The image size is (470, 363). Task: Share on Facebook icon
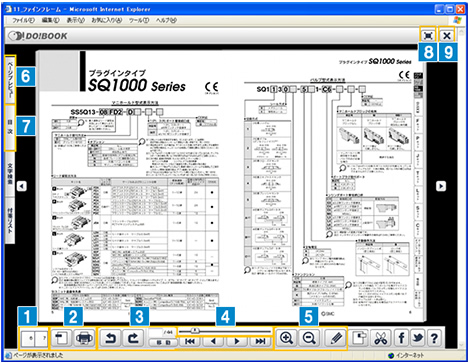point(402,338)
